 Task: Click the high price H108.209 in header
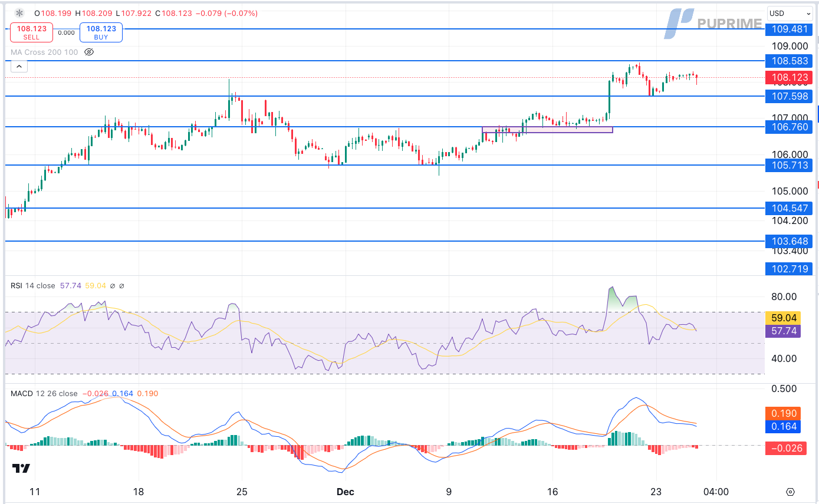[x=94, y=13]
